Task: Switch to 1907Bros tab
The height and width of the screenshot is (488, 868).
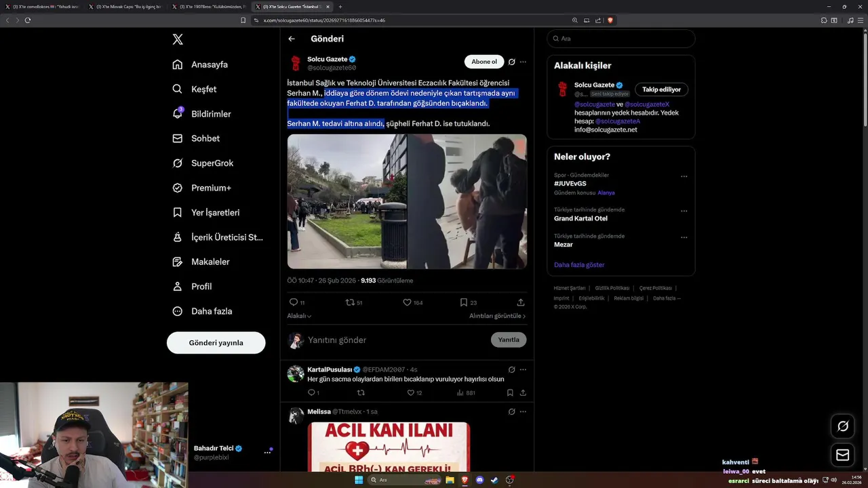Action: (209, 7)
